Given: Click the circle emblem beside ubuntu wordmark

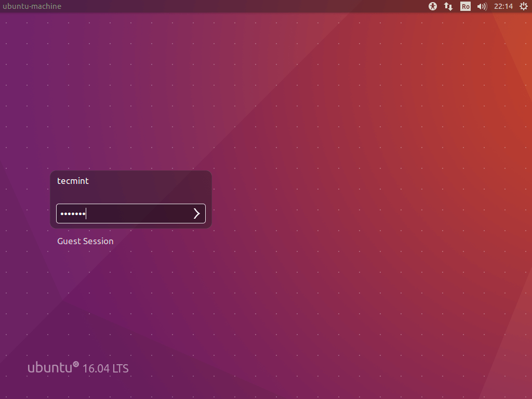Looking at the screenshot, I should point(76,365).
